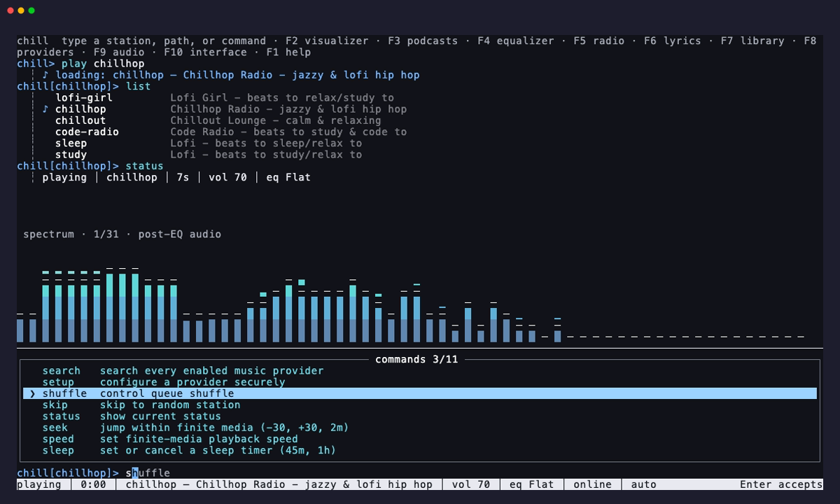The image size is (840, 504).
Task: Click the auto indicator in status bar
Action: coord(643,484)
